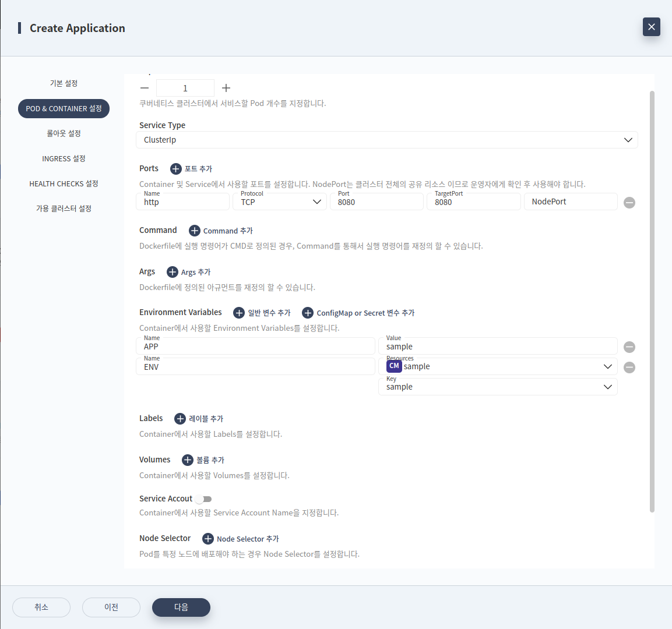Click the CM badge in Resources
Image resolution: width=672 pixels, height=629 pixels.
coord(394,366)
